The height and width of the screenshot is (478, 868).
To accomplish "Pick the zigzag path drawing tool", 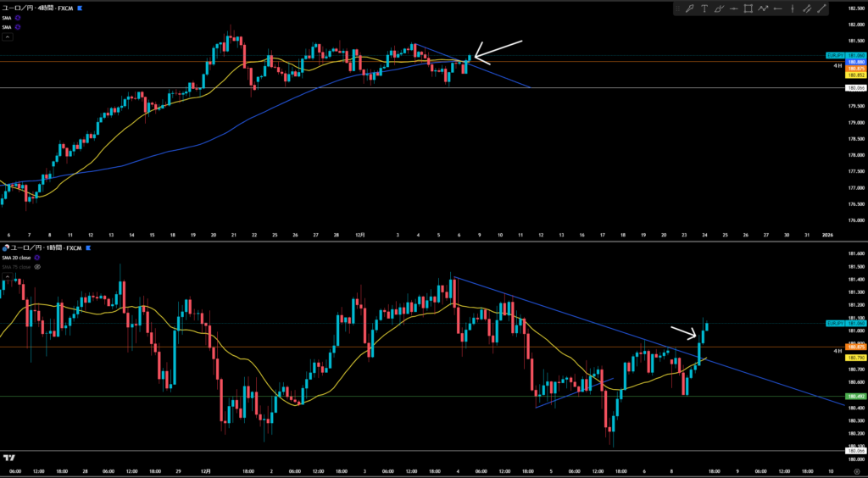I will pyautogui.click(x=764, y=9).
